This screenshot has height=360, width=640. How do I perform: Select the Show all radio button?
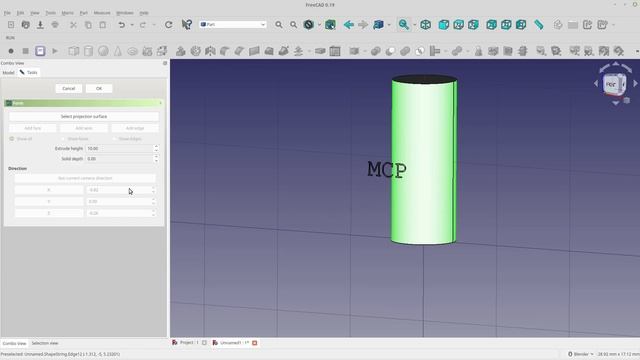point(20,139)
